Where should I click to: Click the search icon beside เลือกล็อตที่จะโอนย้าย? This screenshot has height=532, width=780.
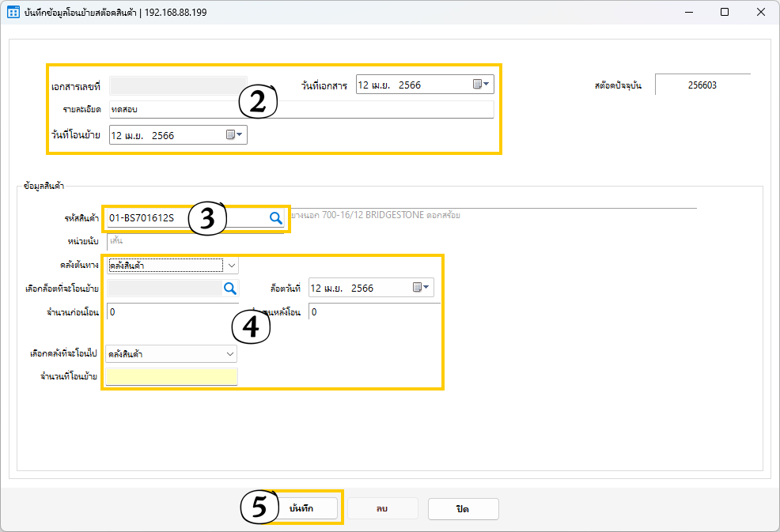tap(229, 289)
